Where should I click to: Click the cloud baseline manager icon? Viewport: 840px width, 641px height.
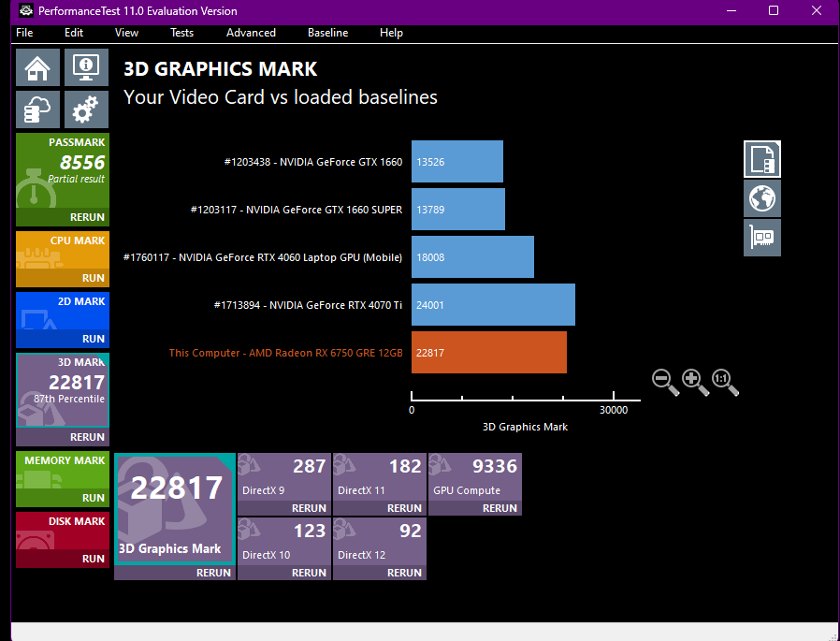pyautogui.click(x=37, y=109)
